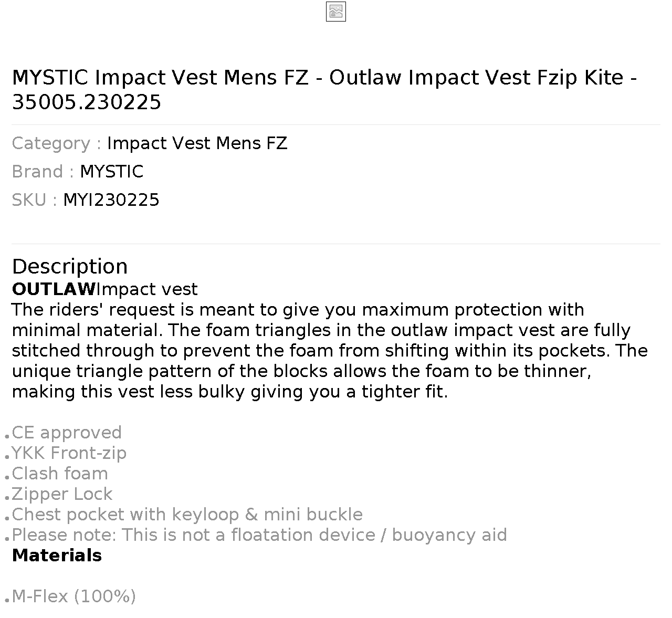Click Chest pocket with keyloop item
This screenshot has width=672, height=618.
(187, 515)
